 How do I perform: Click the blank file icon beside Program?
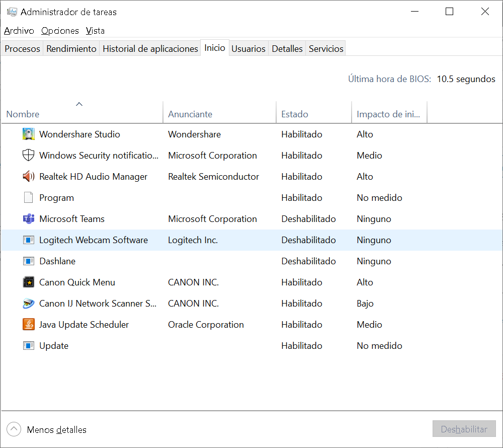click(x=29, y=198)
